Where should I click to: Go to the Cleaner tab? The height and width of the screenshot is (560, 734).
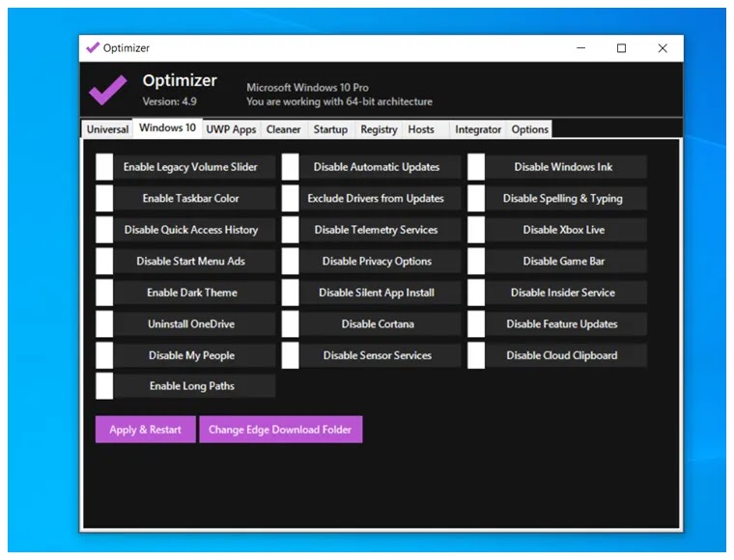pos(283,129)
